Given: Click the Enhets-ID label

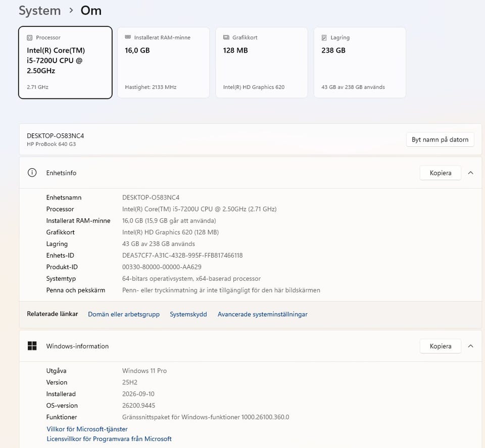Looking at the screenshot, I should [x=60, y=256].
